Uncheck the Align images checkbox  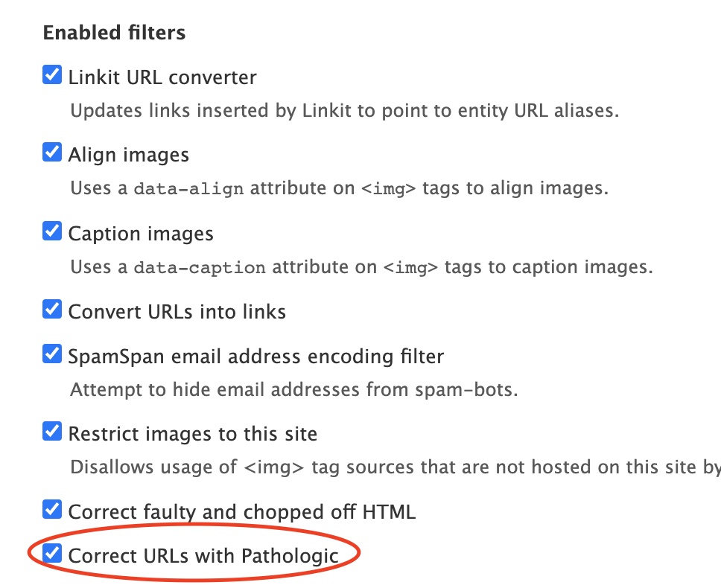click(51, 152)
